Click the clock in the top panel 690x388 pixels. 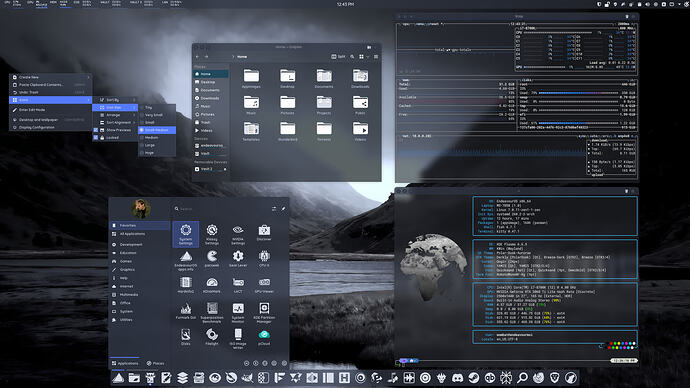click(345, 4)
